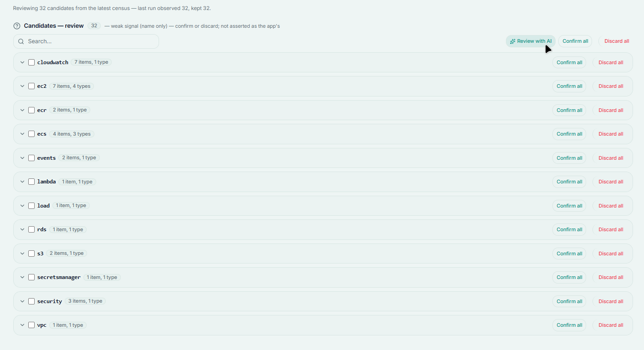This screenshot has width=644, height=350.
Task: Confirm all ecr candidates
Action: click(x=569, y=110)
